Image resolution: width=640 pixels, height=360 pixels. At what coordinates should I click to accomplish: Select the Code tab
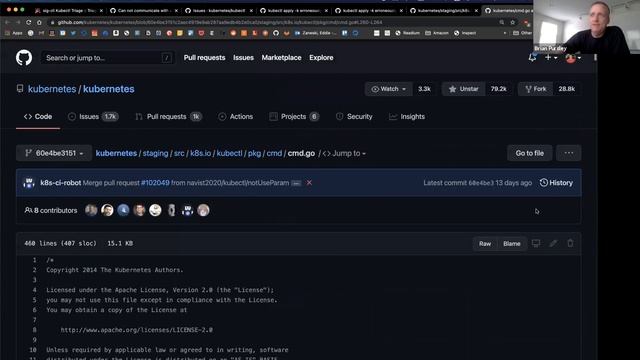(38, 117)
